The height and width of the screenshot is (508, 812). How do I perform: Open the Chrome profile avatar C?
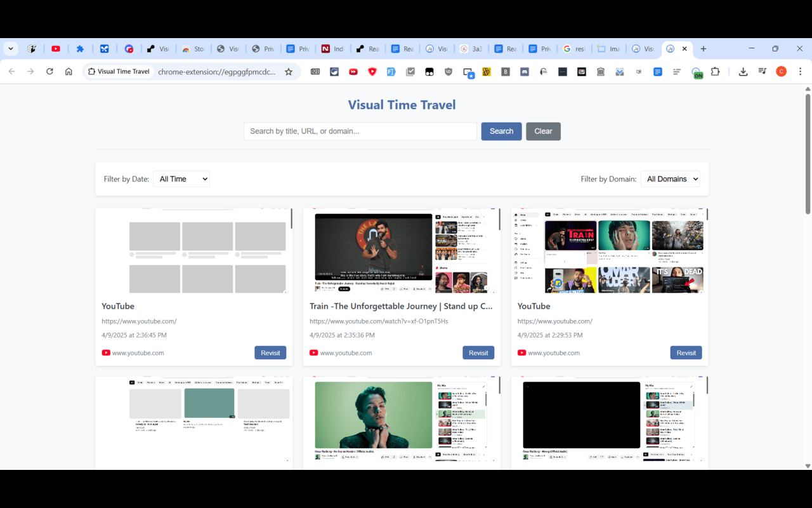pyautogui.click(x=781, y=72)
